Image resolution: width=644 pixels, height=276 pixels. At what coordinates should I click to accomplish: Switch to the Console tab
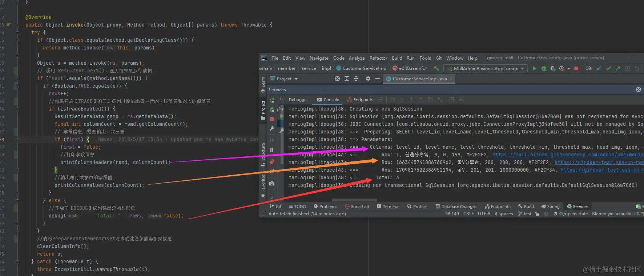coord(328,100)
